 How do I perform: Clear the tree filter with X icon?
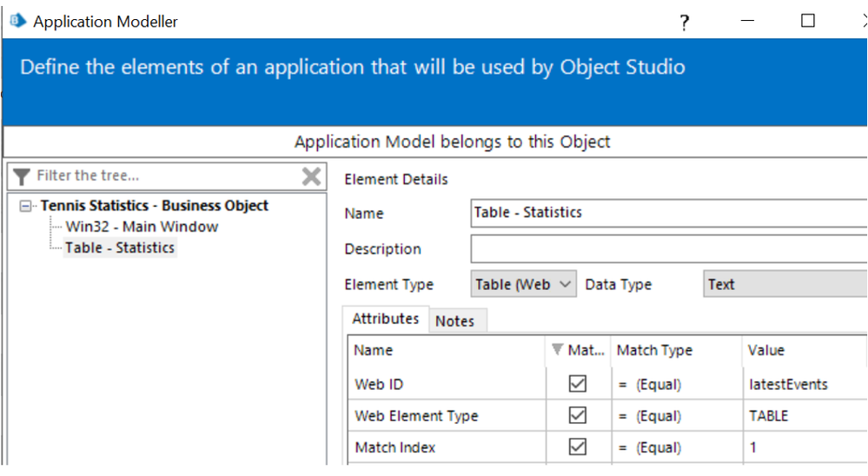pos(311,176)
